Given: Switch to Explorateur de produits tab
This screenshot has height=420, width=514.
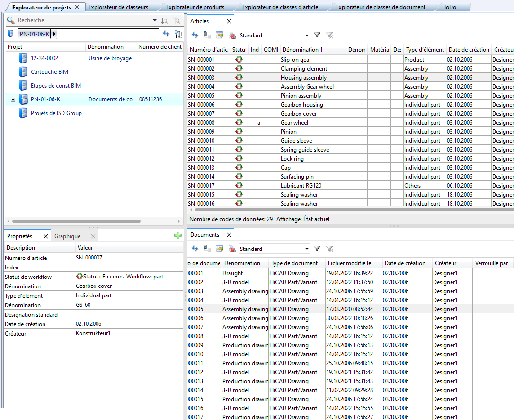Looking at the screenshot, I should [195, 7].
